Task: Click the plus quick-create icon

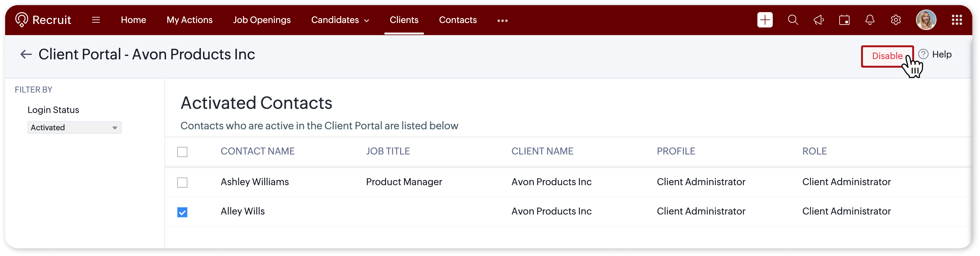Action: point(765,20)
